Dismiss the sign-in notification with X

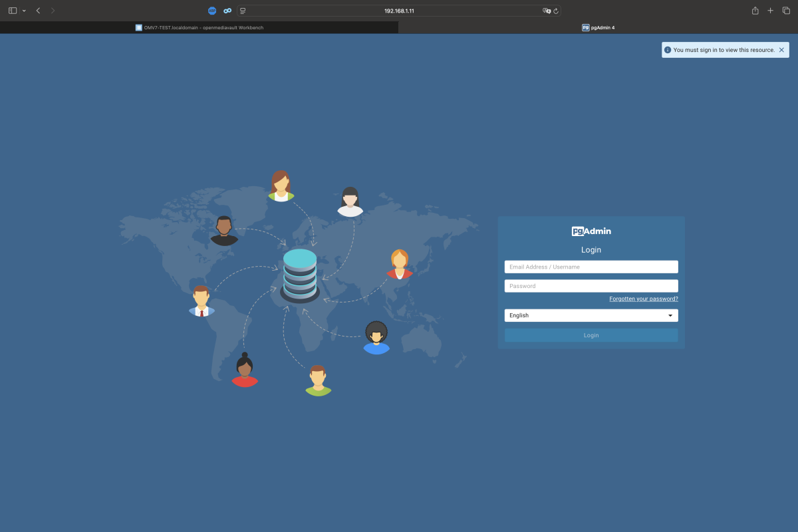point(781,50)
